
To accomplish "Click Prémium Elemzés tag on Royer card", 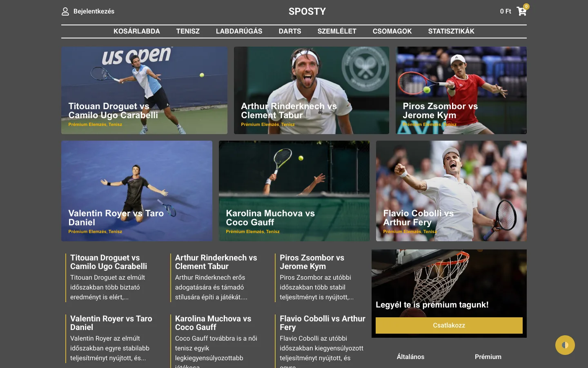I will pyautogui.click(x=87, y=231).
